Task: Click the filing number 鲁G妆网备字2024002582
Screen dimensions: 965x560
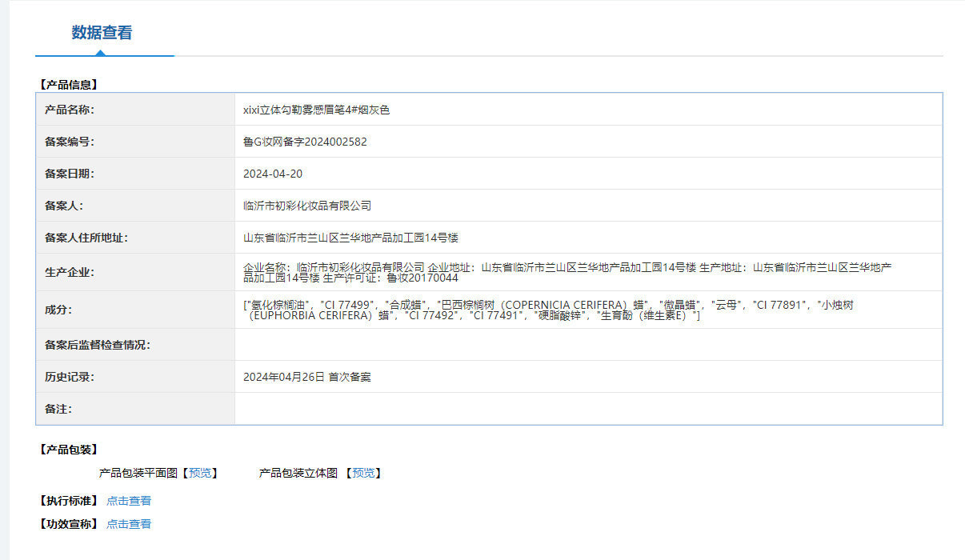Action: (305, 142)
